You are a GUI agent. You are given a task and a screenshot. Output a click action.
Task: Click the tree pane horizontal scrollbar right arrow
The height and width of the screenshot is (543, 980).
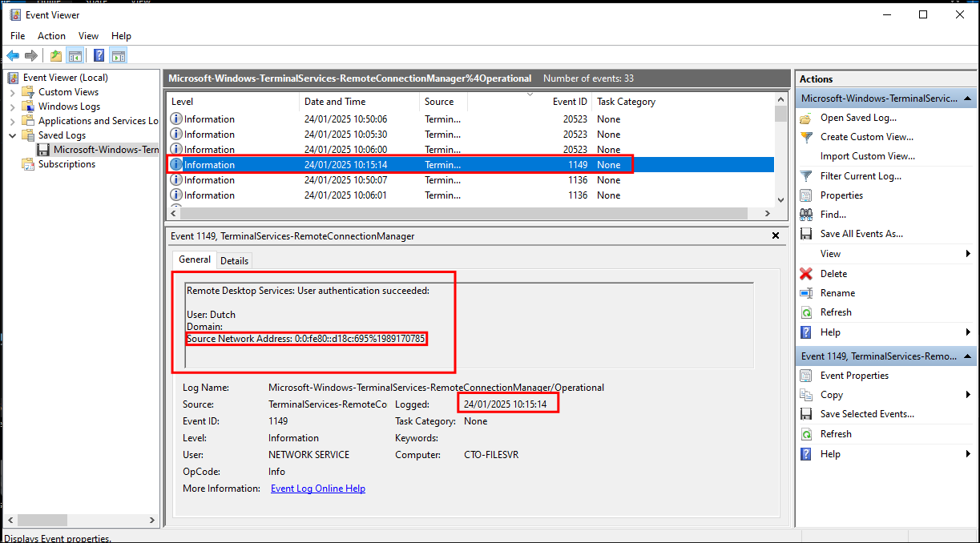[x=153, y=521]
